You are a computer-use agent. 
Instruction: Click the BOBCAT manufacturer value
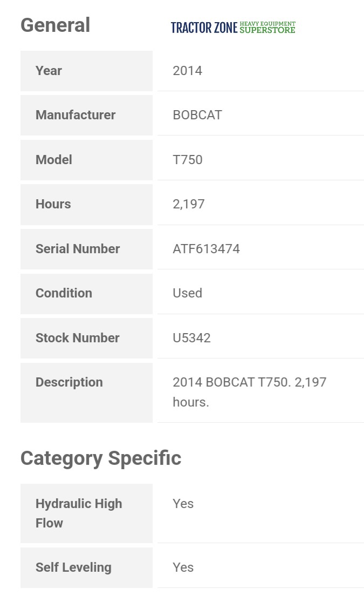click(197, 115)
